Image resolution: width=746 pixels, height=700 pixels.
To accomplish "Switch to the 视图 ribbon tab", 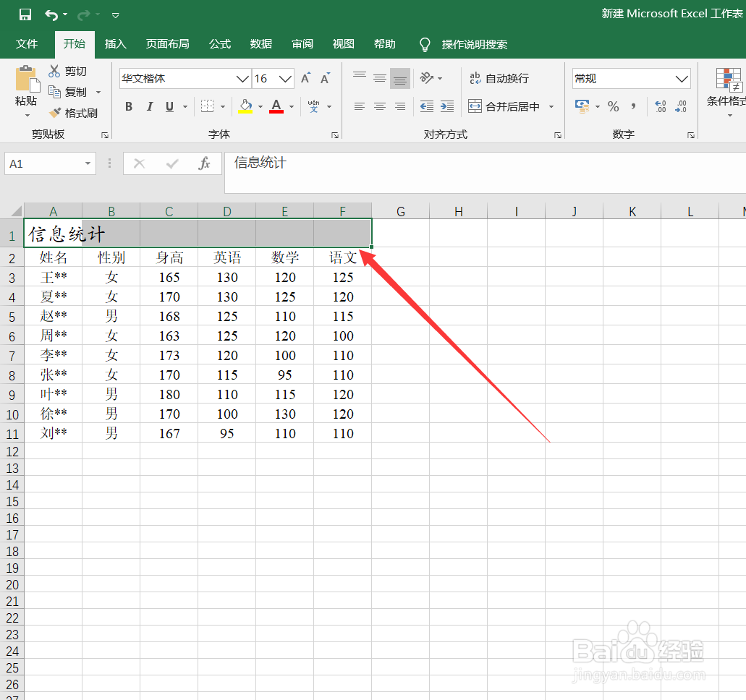I will pos(344,44).
